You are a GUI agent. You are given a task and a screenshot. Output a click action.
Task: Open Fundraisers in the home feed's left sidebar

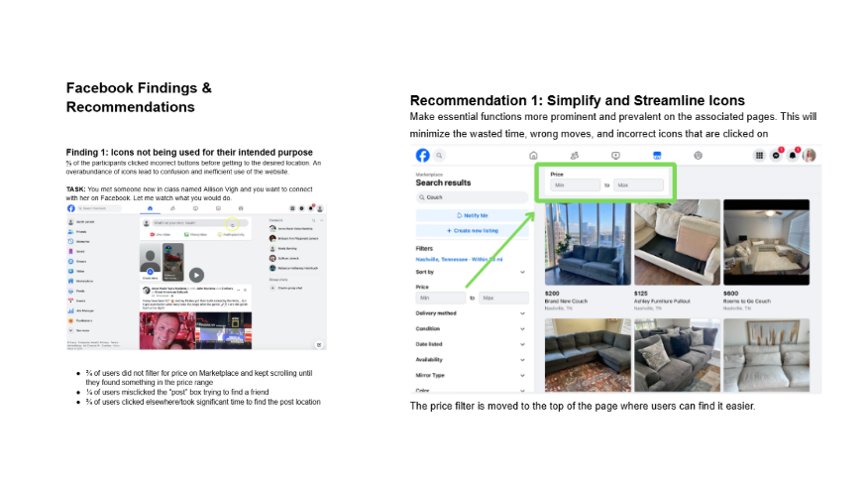tap(79, 320)
